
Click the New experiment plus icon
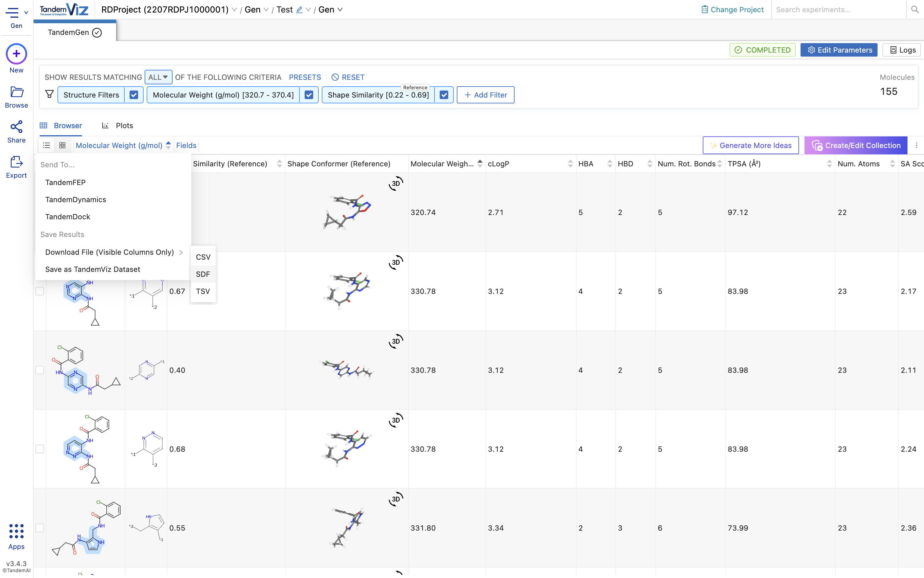[x=16, y=54]
